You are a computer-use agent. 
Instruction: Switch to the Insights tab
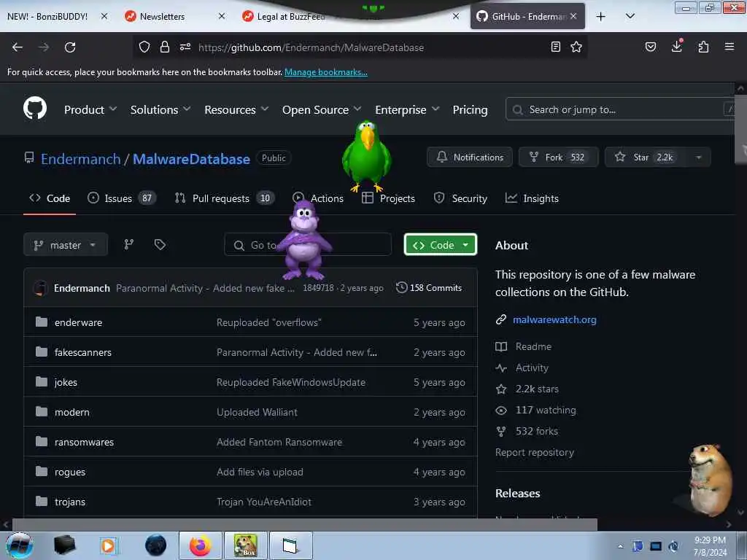pyautogui.click(x=532, y=198)
